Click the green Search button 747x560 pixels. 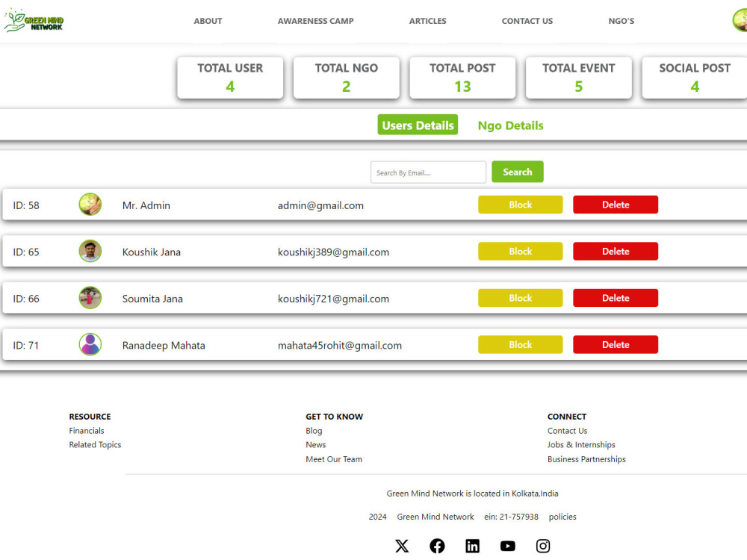tap(518, 172)
